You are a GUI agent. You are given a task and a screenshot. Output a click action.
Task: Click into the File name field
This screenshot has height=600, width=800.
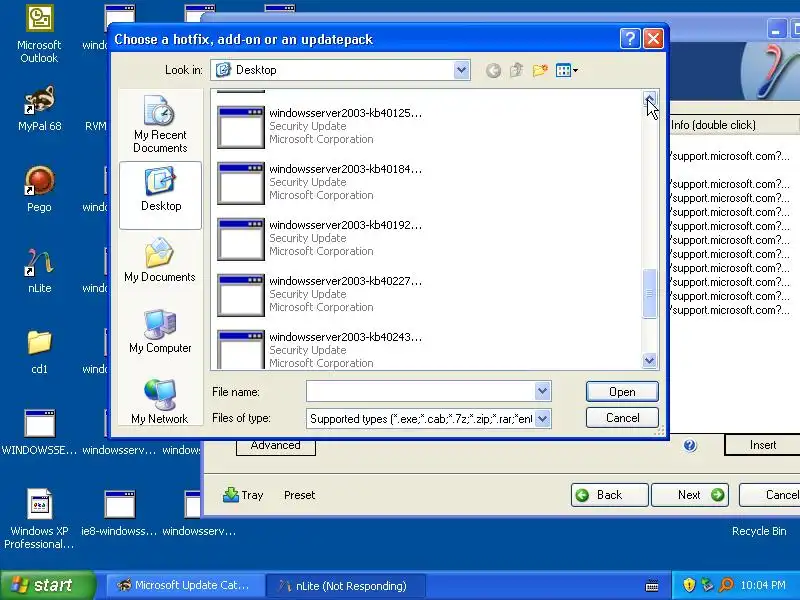coord(420,392)
